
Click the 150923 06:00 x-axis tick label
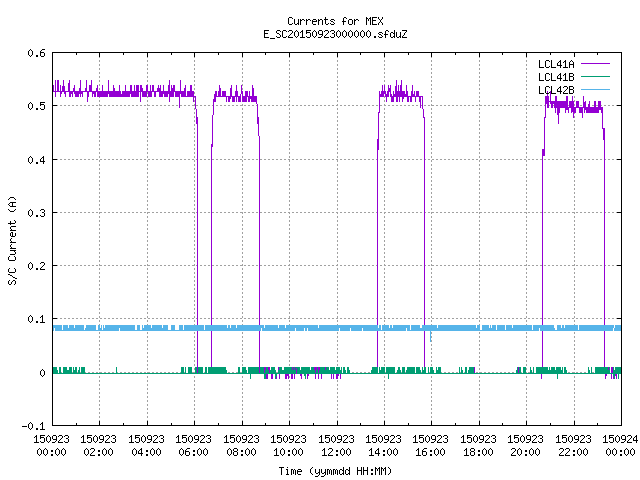[x=194, y=445]
